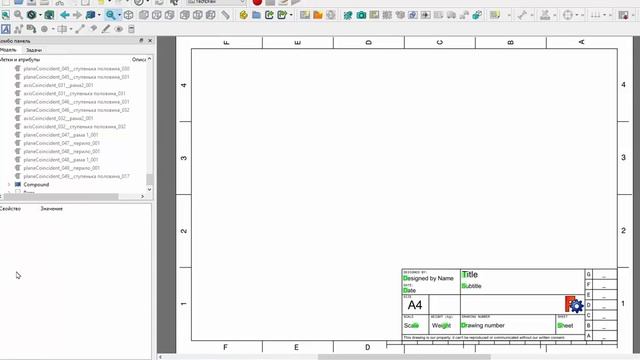The height and width of the screenshot is (360, 640).
Task: Click the highlighted zoom magnifier tool
Action: coord(110,15)
